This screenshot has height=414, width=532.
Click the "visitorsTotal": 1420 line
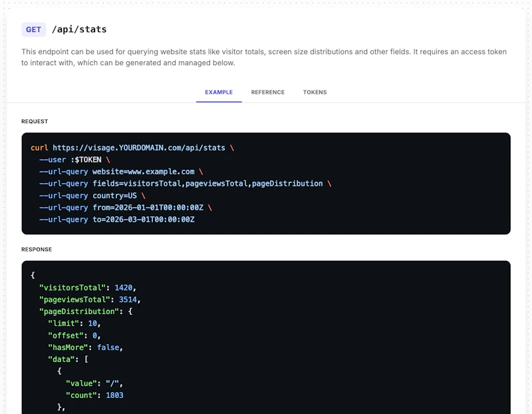88,288
